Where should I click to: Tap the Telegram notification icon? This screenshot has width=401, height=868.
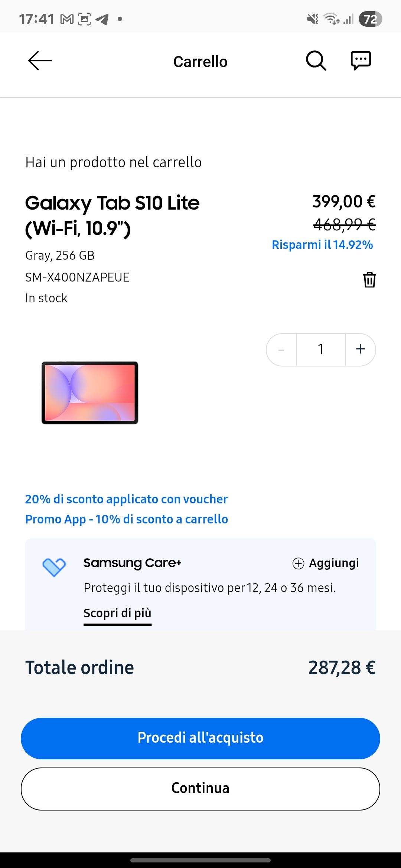coord(102,19)
